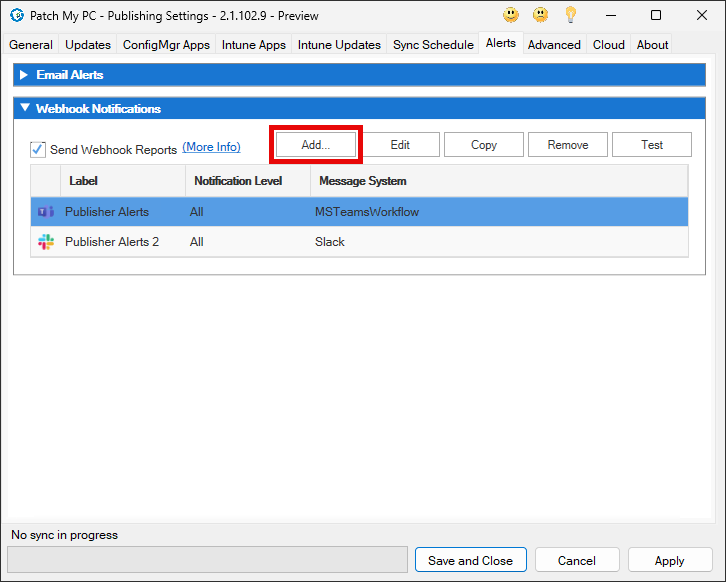Apply the settings
This screenshot has width=726, height=582.
670,560
